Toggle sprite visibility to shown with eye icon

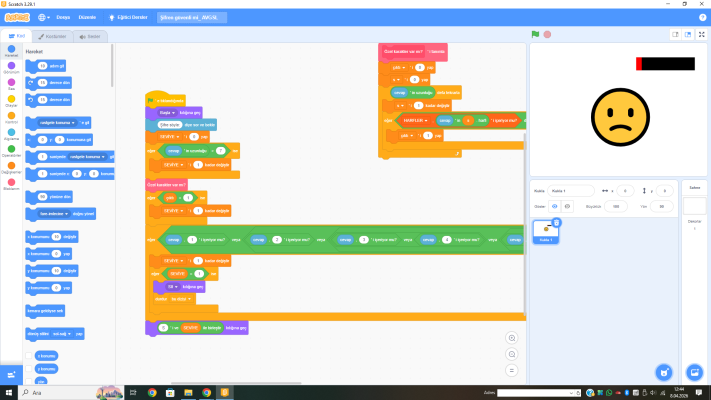click(554, 206)
